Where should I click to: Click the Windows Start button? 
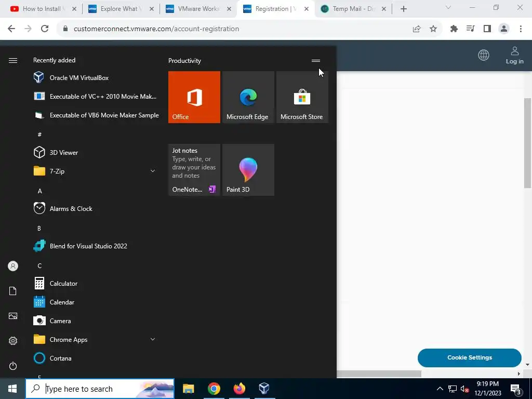tap(12, 389)
